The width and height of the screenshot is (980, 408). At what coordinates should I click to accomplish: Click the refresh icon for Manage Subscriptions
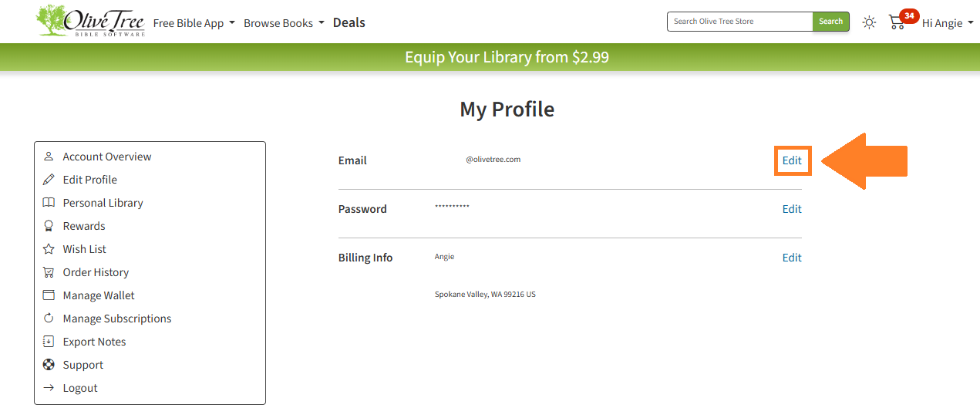(49, 319)
